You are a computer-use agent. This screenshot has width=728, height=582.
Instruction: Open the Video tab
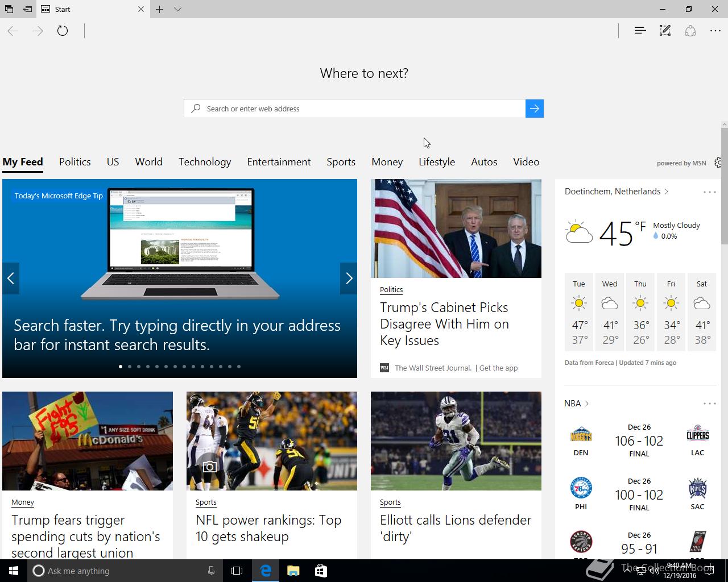(526, 162)
